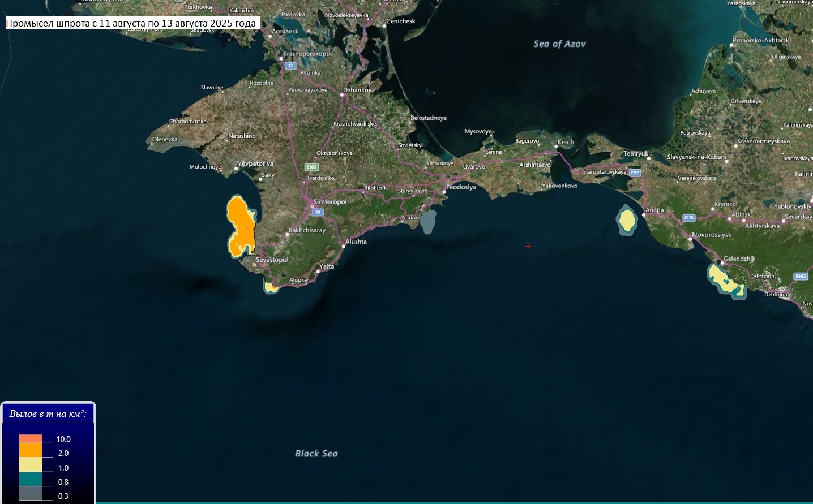Click the Sea of Azov label
813x504 pixels.
pos(559,44)
